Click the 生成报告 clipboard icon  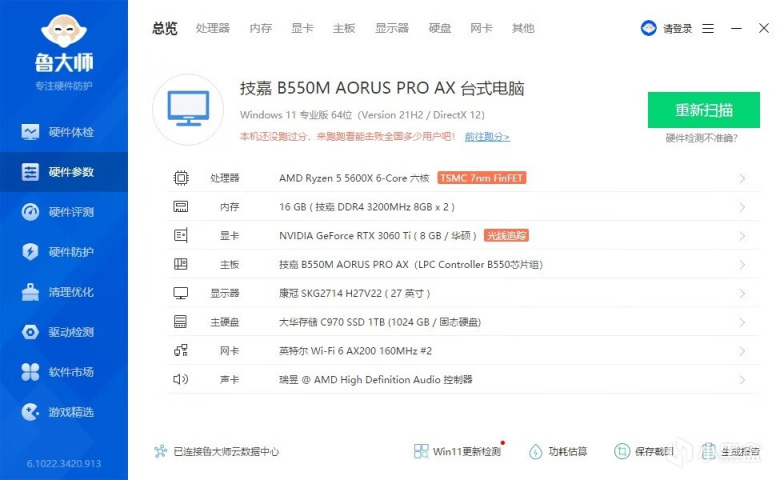click(708, 452)
